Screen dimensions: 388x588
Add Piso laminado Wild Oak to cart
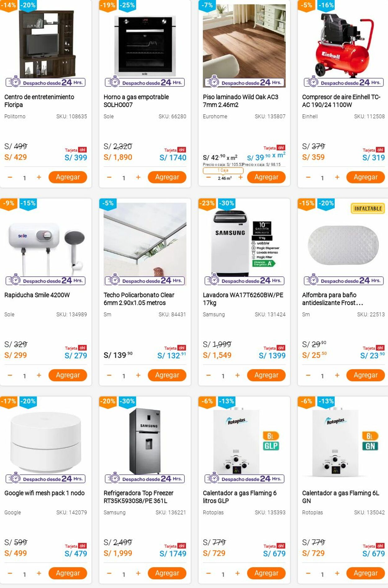pyautogui.click(x=266, y=177)
